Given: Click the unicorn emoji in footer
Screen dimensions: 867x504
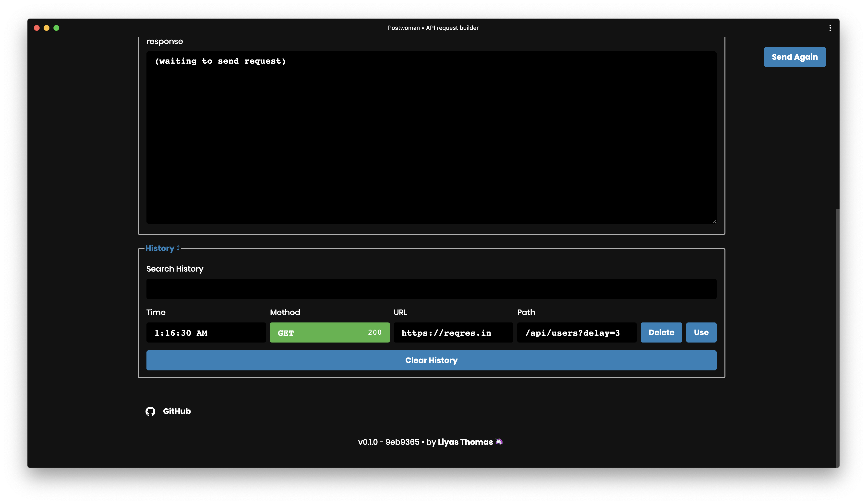Looking at the screenshot, I should pos(499,441).
